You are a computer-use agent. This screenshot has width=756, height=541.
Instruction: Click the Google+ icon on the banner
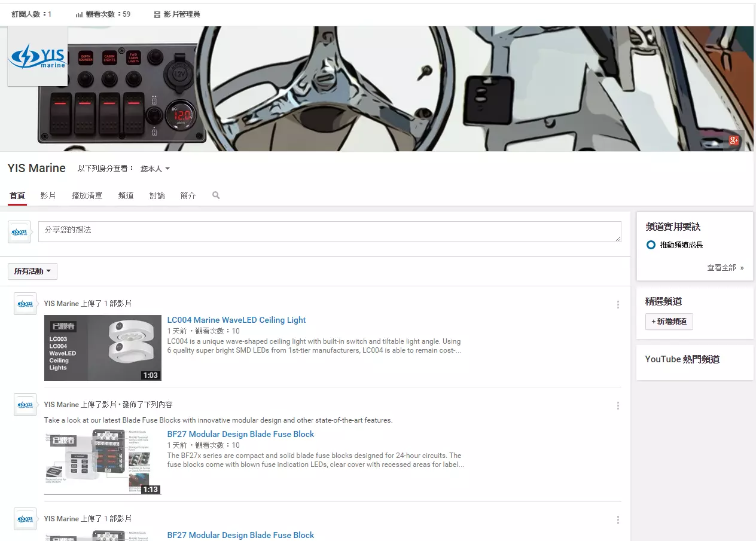734,140
